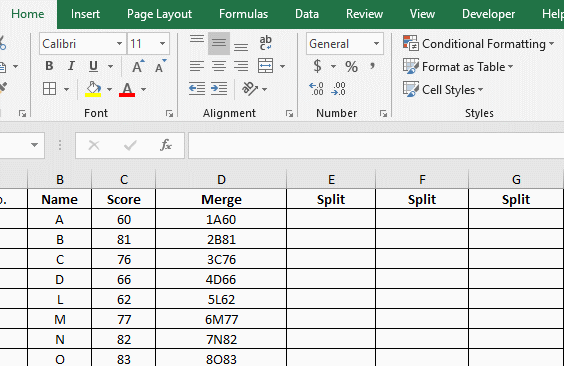Viewport: 564px width, 366px height.
Task: Open Developer tab
Action: [x=488, y=14]
